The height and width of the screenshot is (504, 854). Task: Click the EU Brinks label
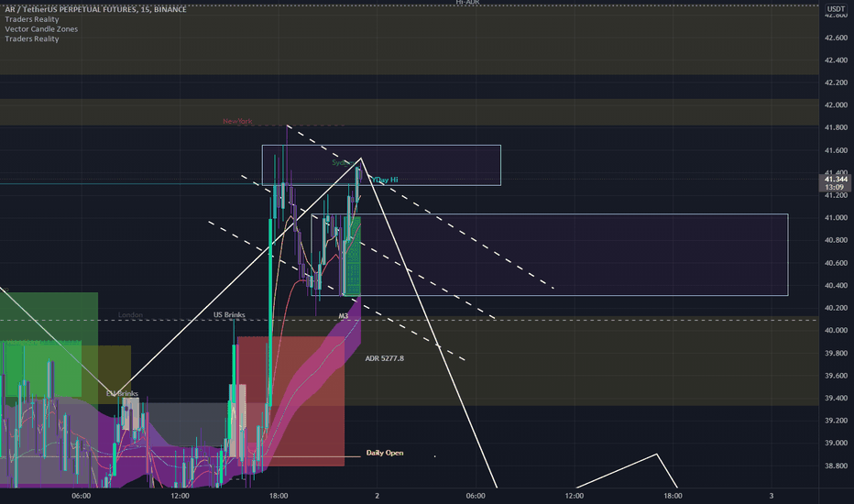pyautogui.click(x=122, y=393)
